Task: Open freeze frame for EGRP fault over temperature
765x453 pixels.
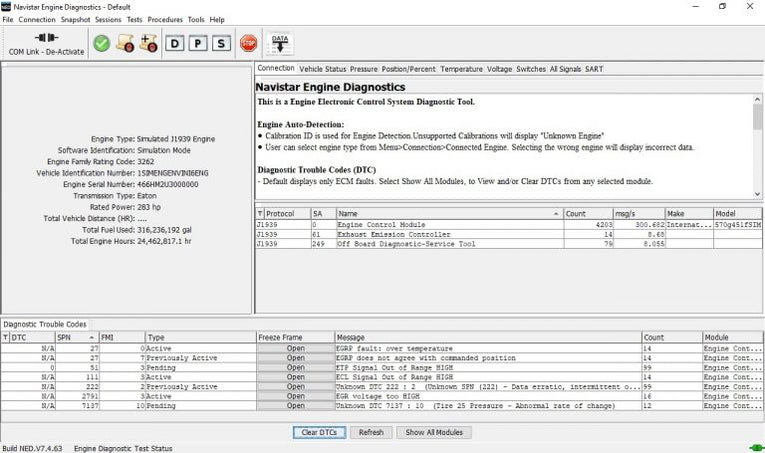Action: [x=296, y=349]
